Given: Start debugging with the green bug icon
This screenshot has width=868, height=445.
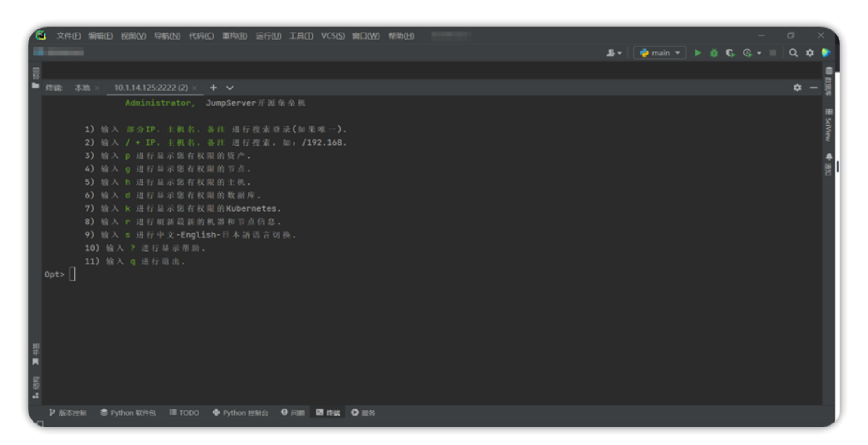Looking at the screenshot, I should [x=714, y=53].
